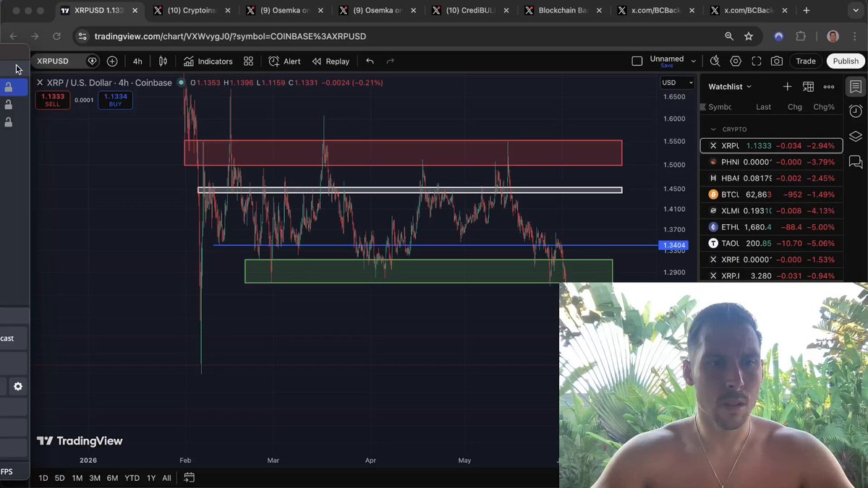Redo the chart action
The width and height of the screenshot is (868, 488).
click(391, 61)
